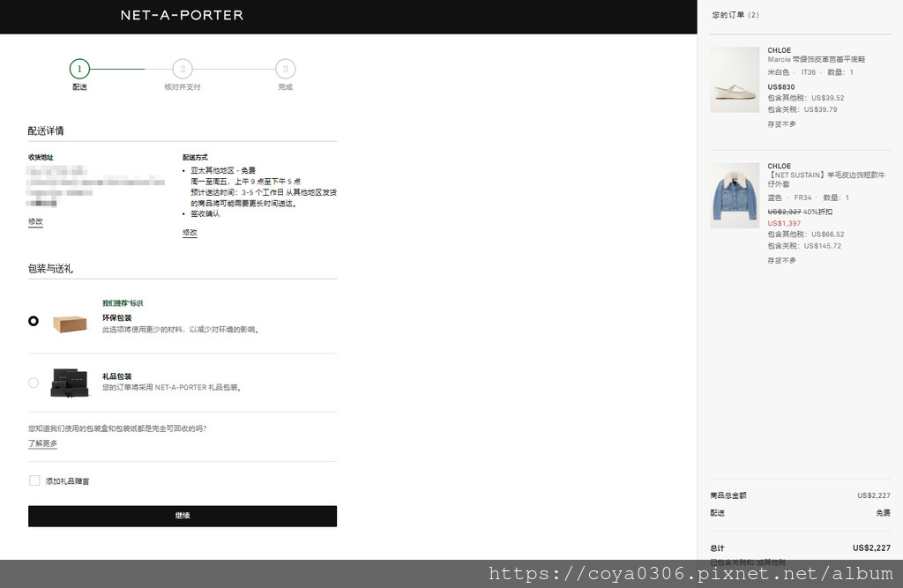Click 亚太其他地区 - 免费 delivery option text
The image size is (903, 588).
pyautogui.click(x=223, y=170)
